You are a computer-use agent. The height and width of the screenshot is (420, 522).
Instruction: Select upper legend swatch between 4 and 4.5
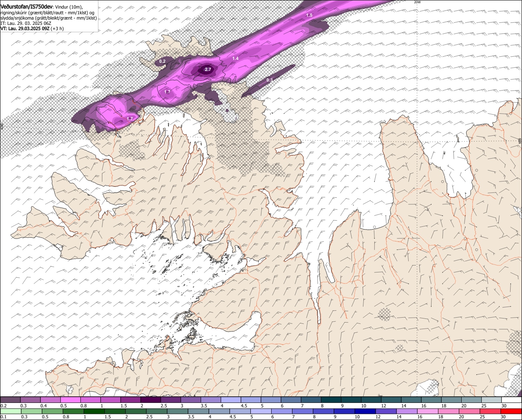(x=231, y=400)
